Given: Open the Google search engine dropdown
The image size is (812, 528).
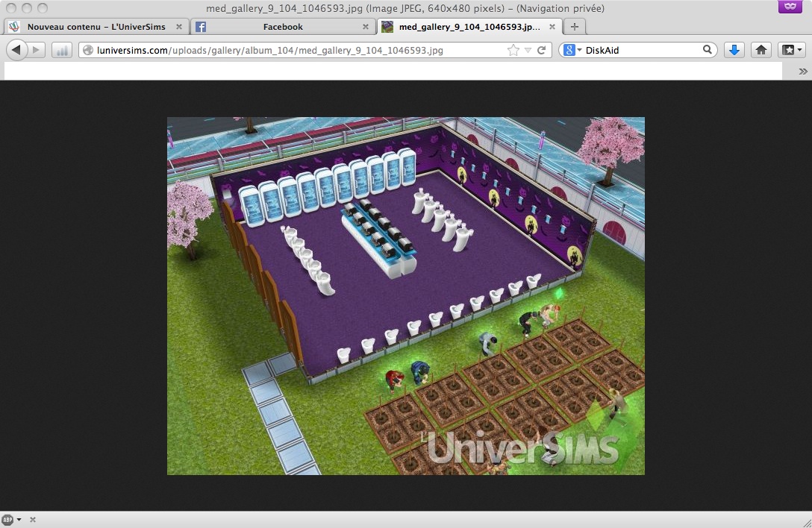Looking at the screenshot, I should tap(572, 50).
